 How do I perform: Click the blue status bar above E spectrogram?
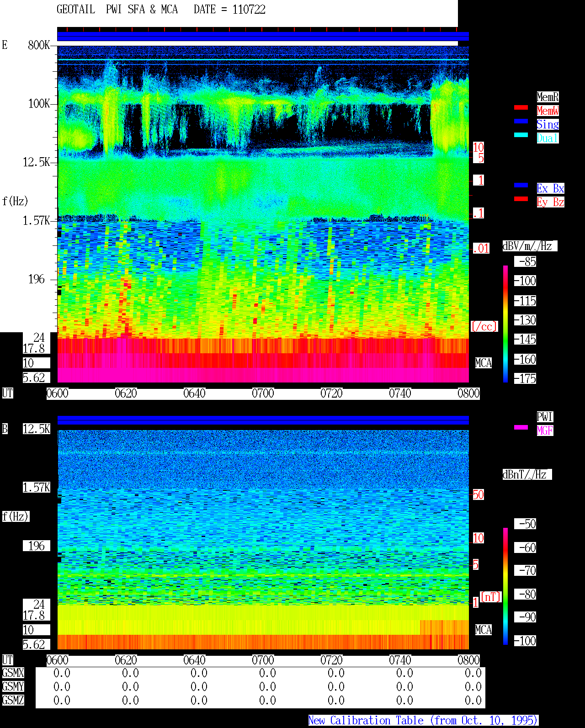pyautogui.click(x=263, y=37)
